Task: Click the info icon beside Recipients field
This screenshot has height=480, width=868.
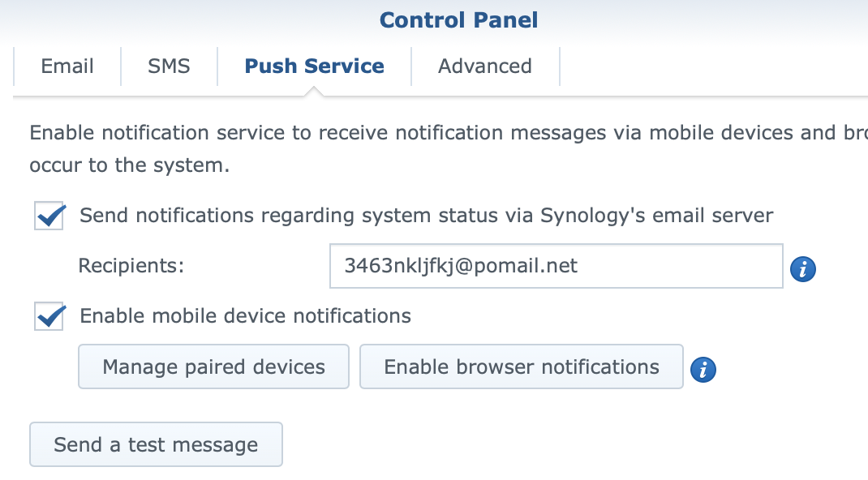Action: pyautogui.click(x=802, y=269)
